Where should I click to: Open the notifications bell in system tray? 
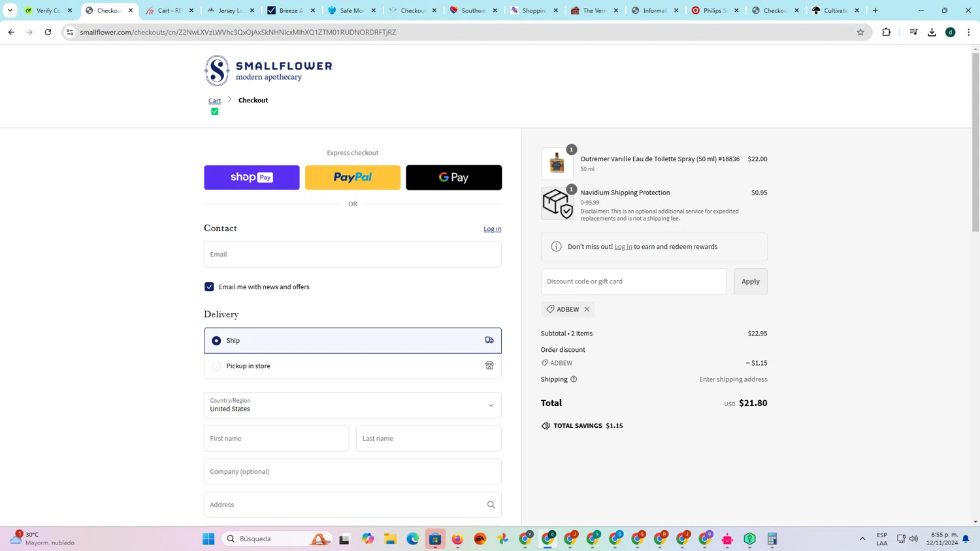point(966,539)
